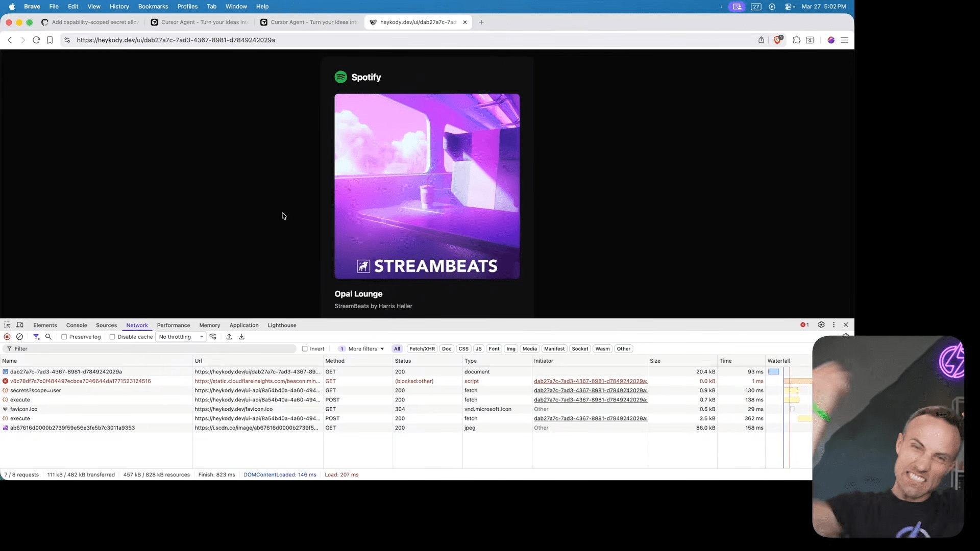Open DevTools settings gear

pyautogui.click(x=821, y=325)
